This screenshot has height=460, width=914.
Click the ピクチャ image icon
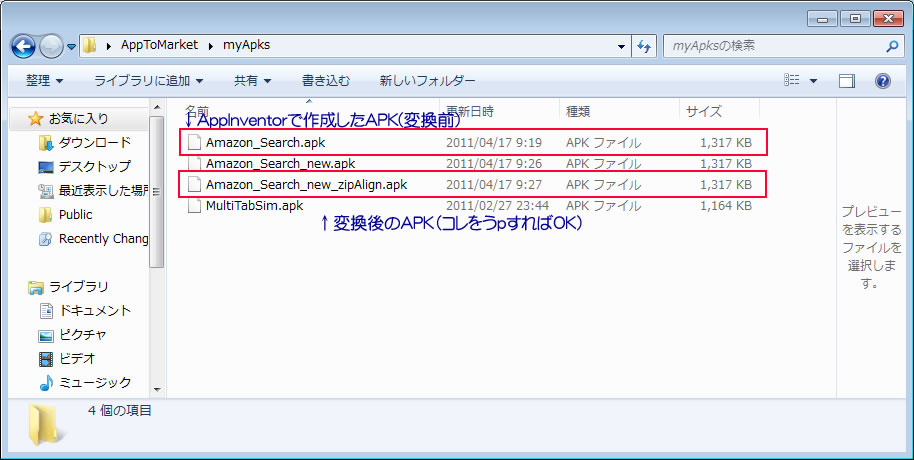click(x=45, y=335)
